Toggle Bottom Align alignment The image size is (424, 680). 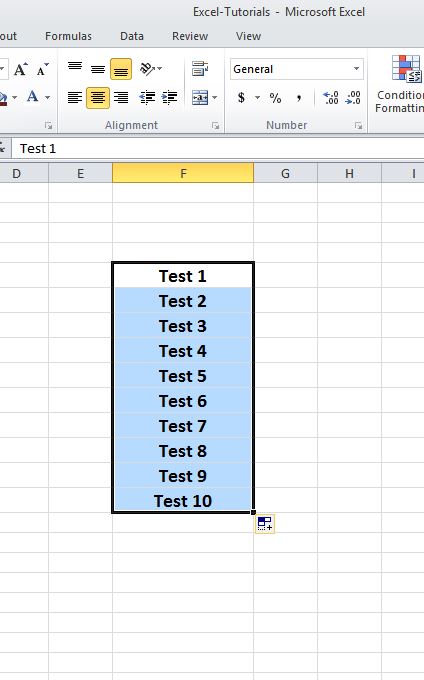tap(121, 69)
